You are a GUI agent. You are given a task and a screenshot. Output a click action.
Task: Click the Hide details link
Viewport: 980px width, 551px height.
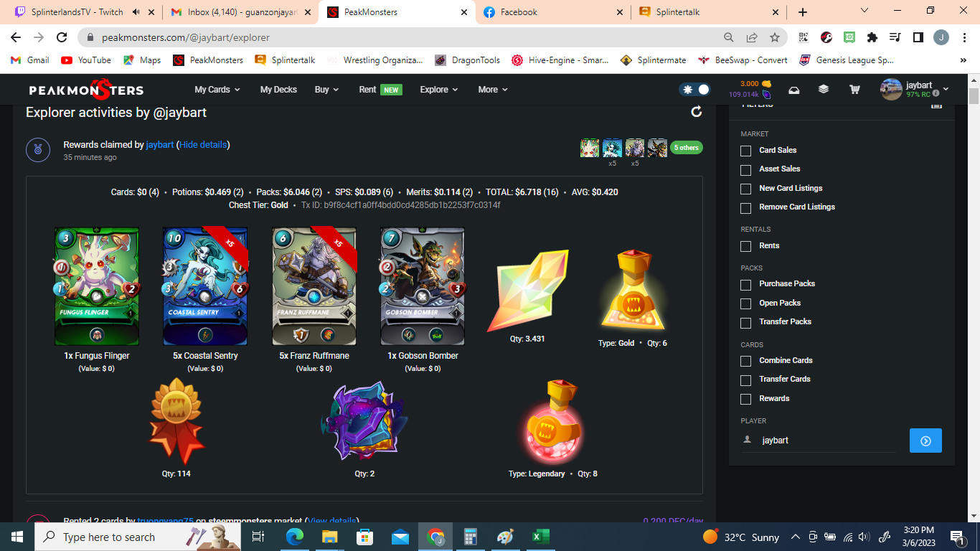(x=203, y=145)
